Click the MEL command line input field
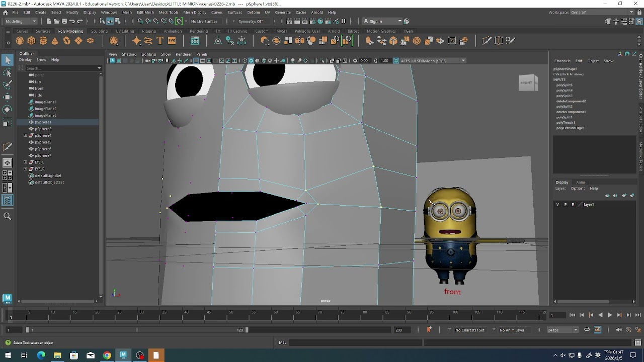 click(355, 343)
